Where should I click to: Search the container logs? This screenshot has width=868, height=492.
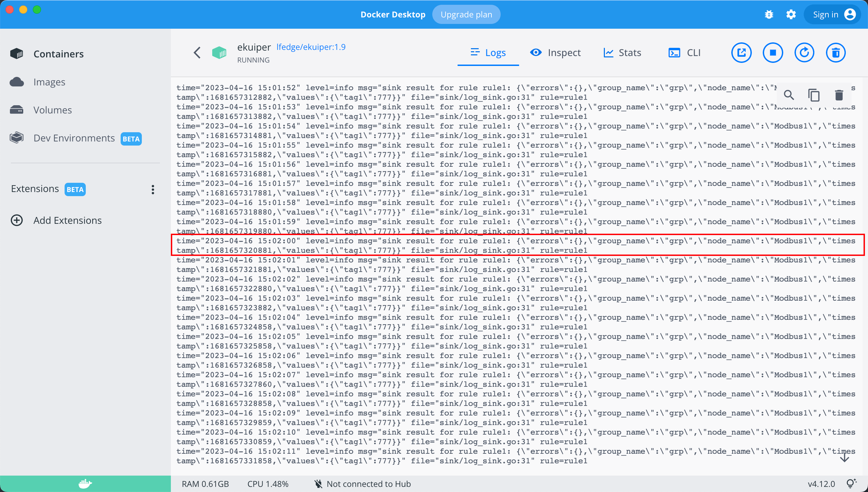tap(789, 95)
